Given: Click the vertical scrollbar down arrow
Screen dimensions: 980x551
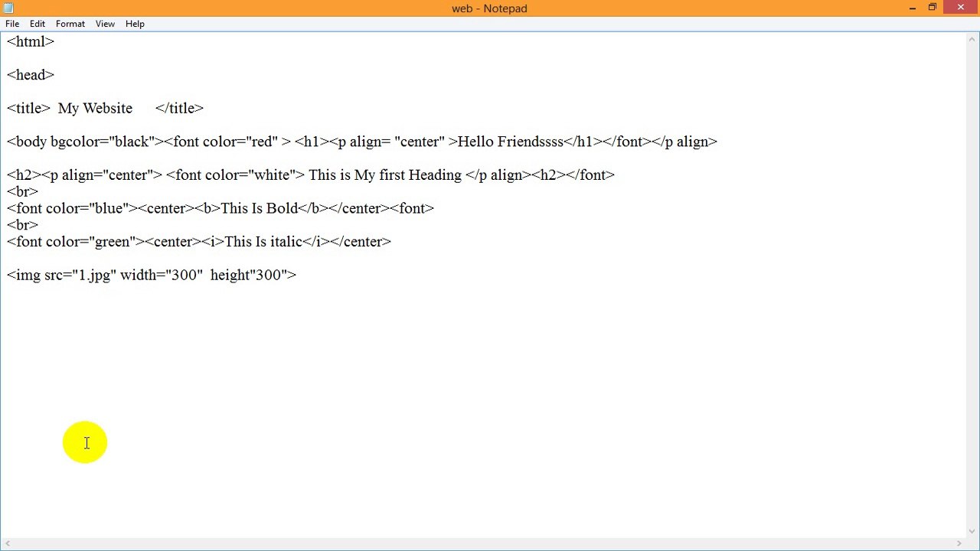Looking at the screenshot, I should coord(972,531).
